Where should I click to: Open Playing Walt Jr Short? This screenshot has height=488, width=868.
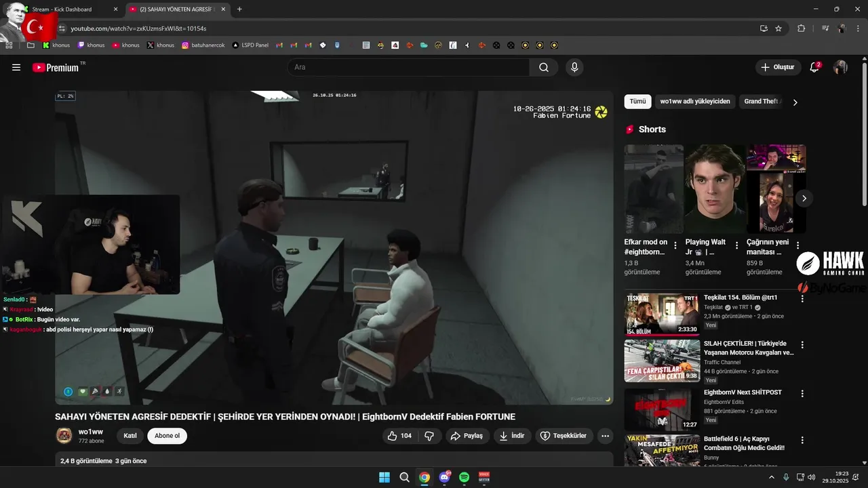coord(715,189)
